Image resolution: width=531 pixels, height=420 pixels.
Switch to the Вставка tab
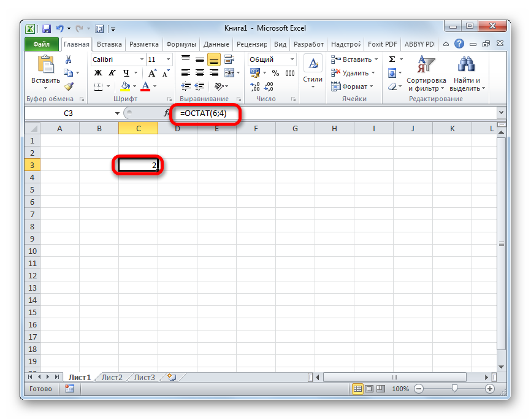(x=109, y=44)
